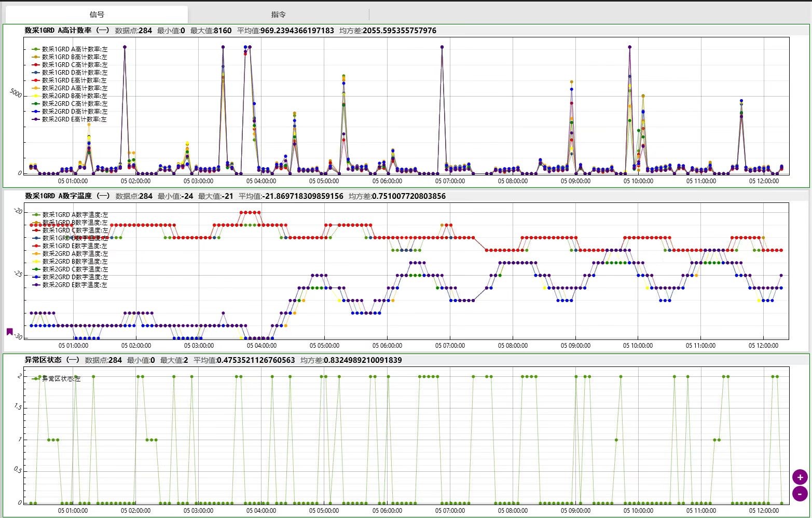Click legend marker for 数采2GRD E高计数率
The height and width of the screenshot is (518, 812).
pyautogui.click(x=36, y=119)
